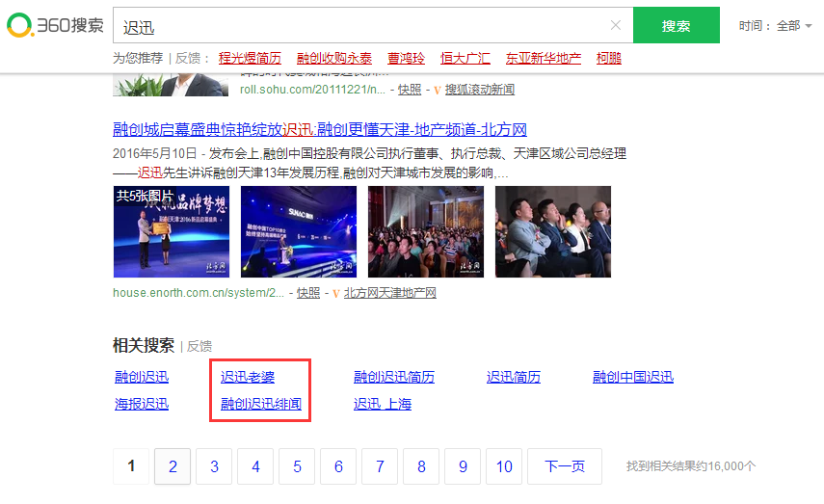Screen dimensions: 824x504
Task: Click the search input field containing 迟迅
Action: click(x=373, y=25)
